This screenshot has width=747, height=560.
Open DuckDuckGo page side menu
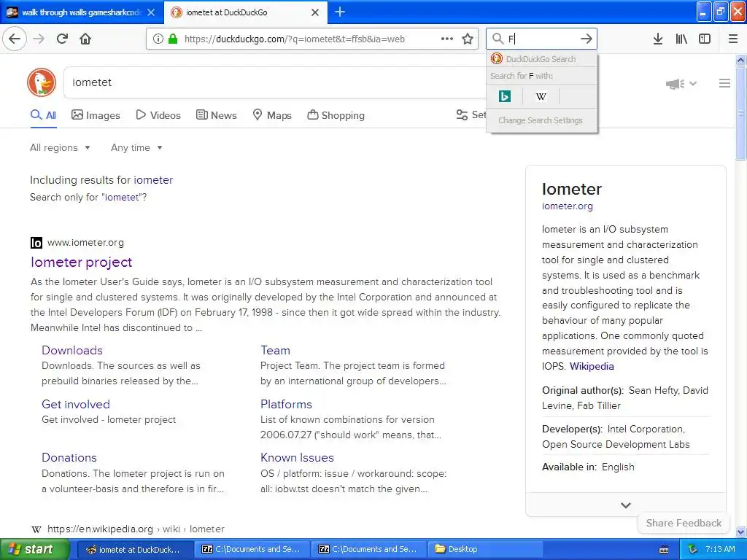[x=724, y=83]
